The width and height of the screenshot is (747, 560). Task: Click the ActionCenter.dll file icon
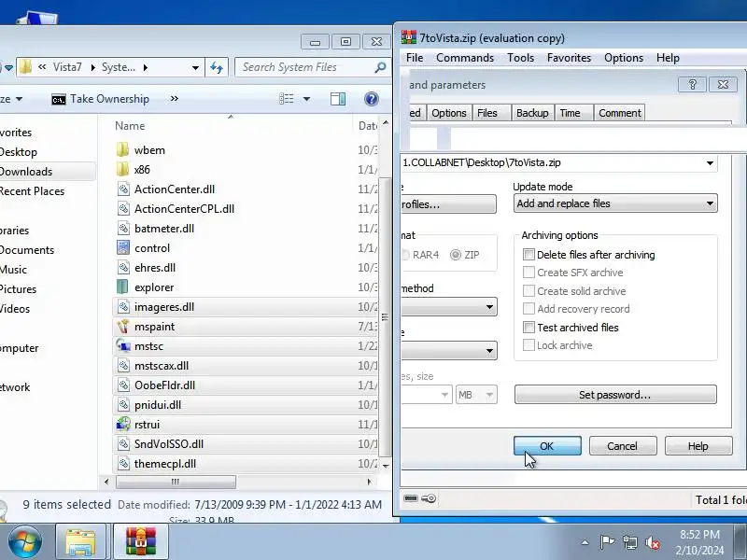(123, 189)
